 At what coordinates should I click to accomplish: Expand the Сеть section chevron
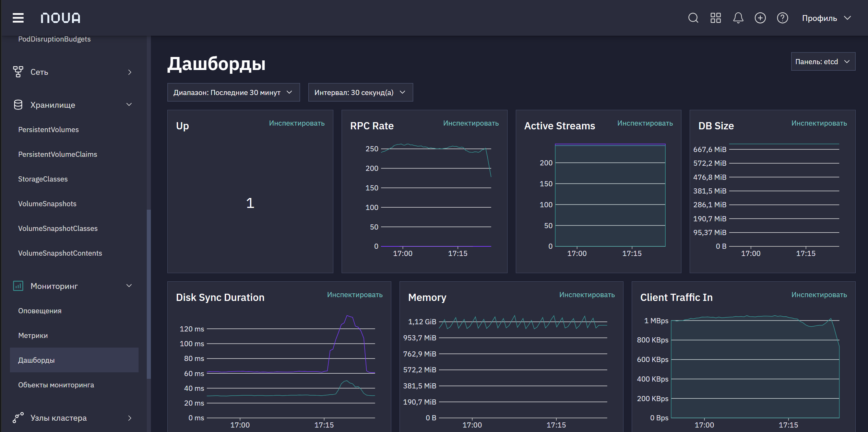[x=129, y=72]
